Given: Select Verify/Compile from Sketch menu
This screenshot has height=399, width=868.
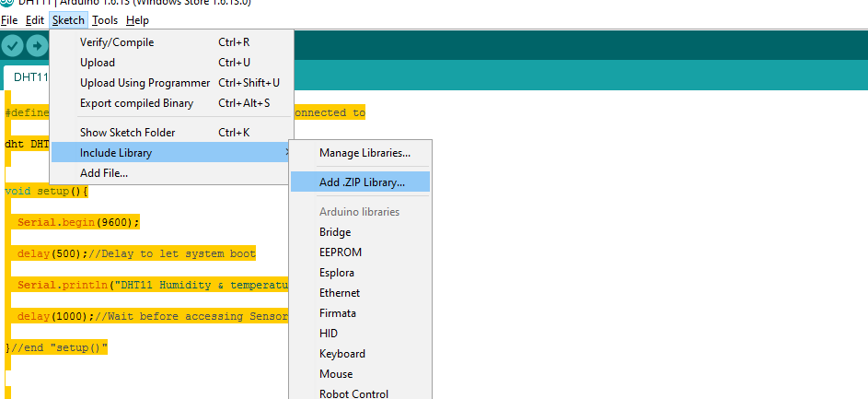Looking at the screenshot, I should 117,42.
